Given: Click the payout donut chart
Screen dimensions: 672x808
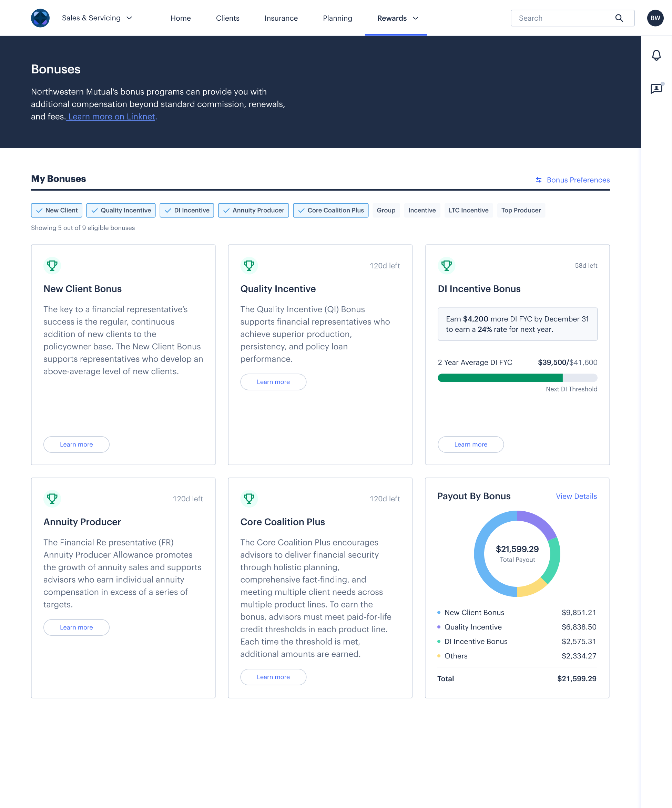Looking at the screenshot, I should [517, 554].
